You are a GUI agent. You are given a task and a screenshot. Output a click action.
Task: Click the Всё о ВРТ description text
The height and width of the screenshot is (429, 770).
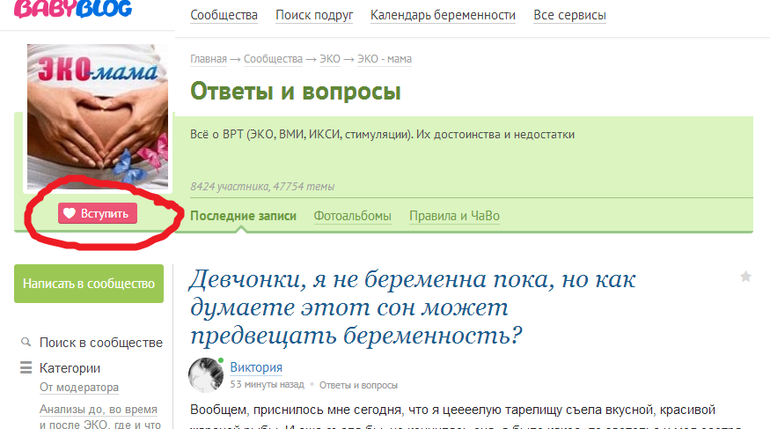(x=383, y=134)
